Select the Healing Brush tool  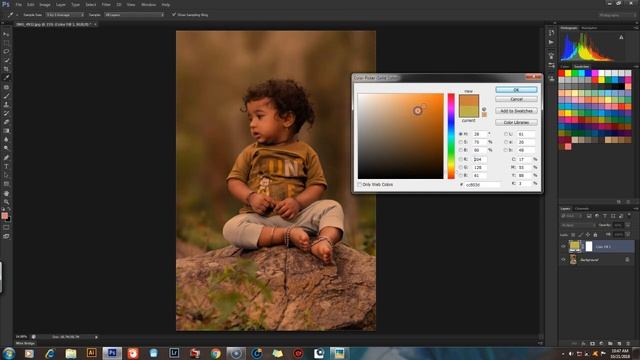[6, 87]
